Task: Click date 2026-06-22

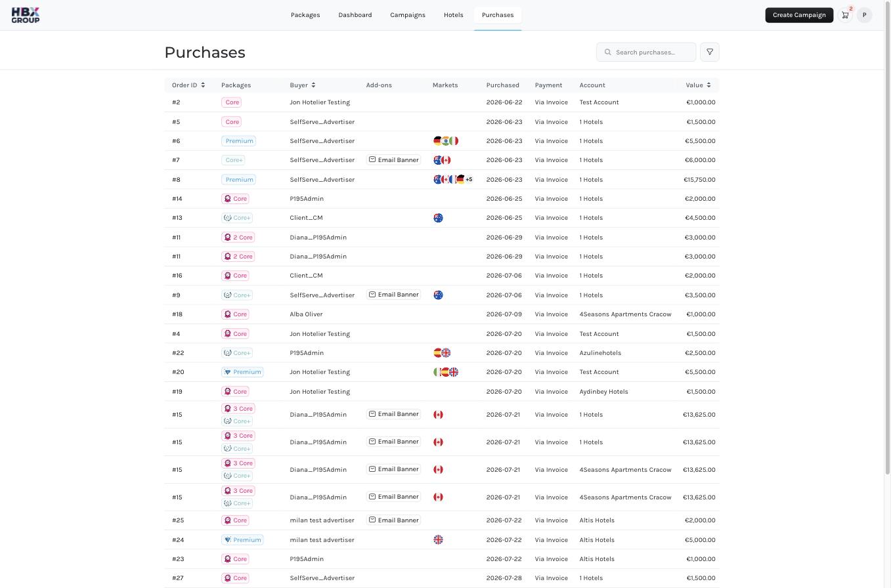Action: tap(504, 102)
